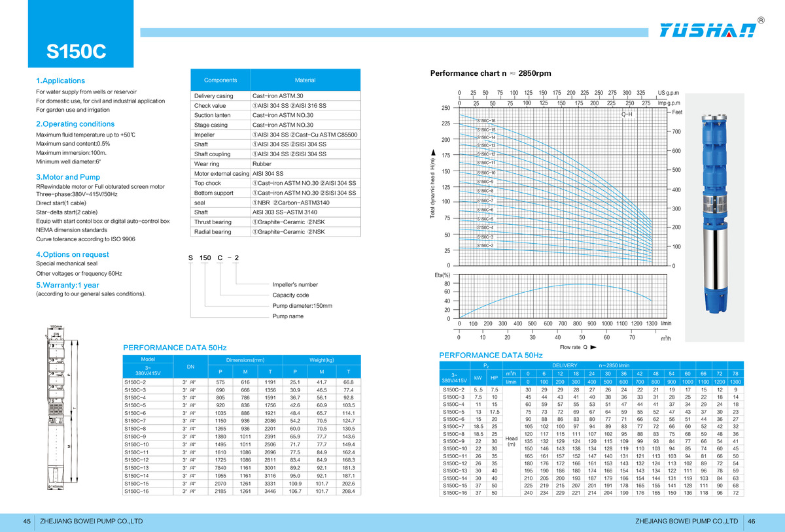785x532 pixels.
Task: Click the 'Thrust bearing' component cell
Action: click(x=220, y=222)
